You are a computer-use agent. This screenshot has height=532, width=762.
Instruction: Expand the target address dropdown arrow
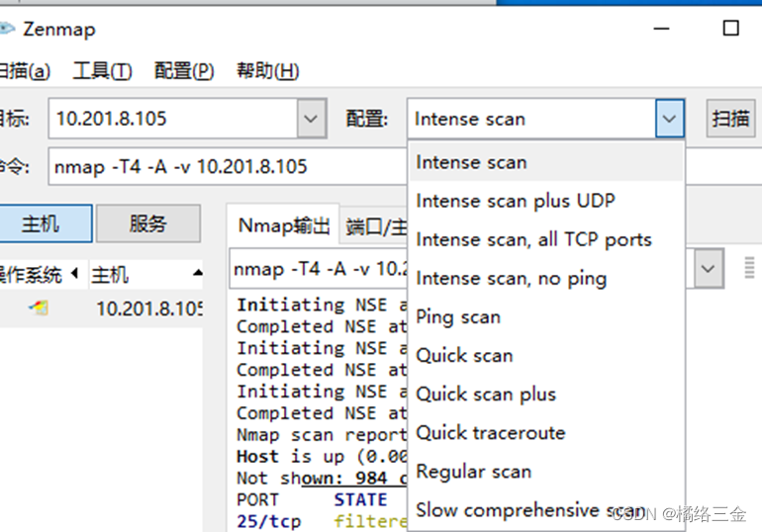coord(311,119)
